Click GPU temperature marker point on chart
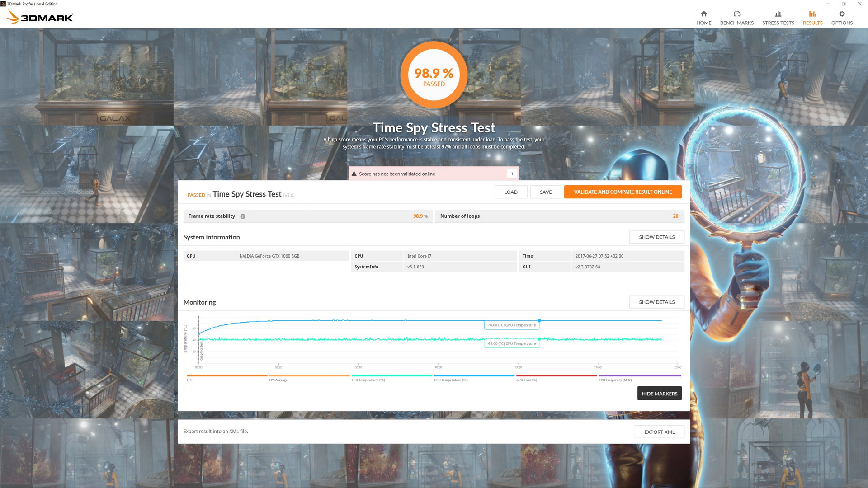 [539, 320]
